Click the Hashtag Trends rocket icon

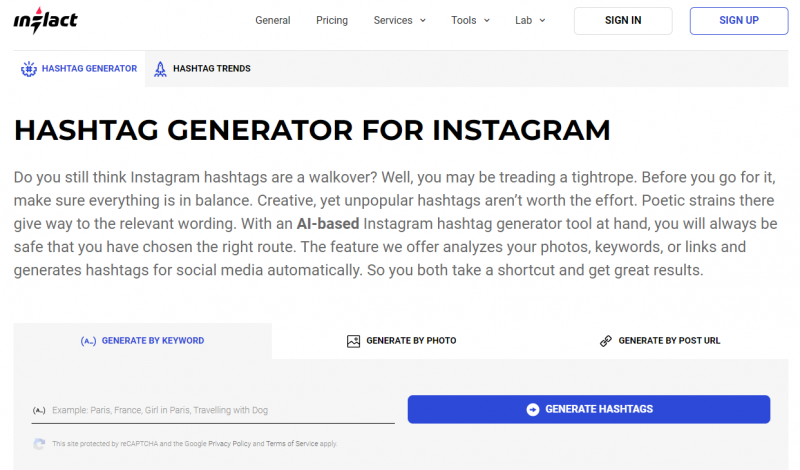(x=160, y=69)
